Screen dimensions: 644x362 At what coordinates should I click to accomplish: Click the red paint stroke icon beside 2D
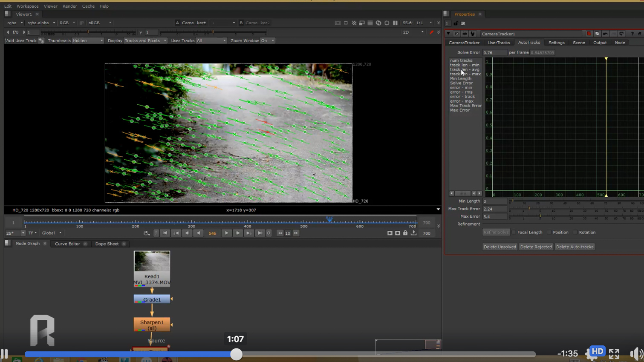point(431,32)
